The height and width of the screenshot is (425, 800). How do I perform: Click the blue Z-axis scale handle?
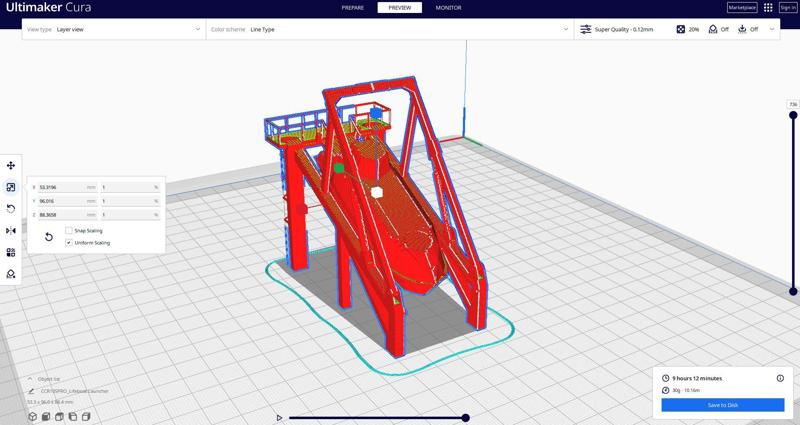coord(376,113)
